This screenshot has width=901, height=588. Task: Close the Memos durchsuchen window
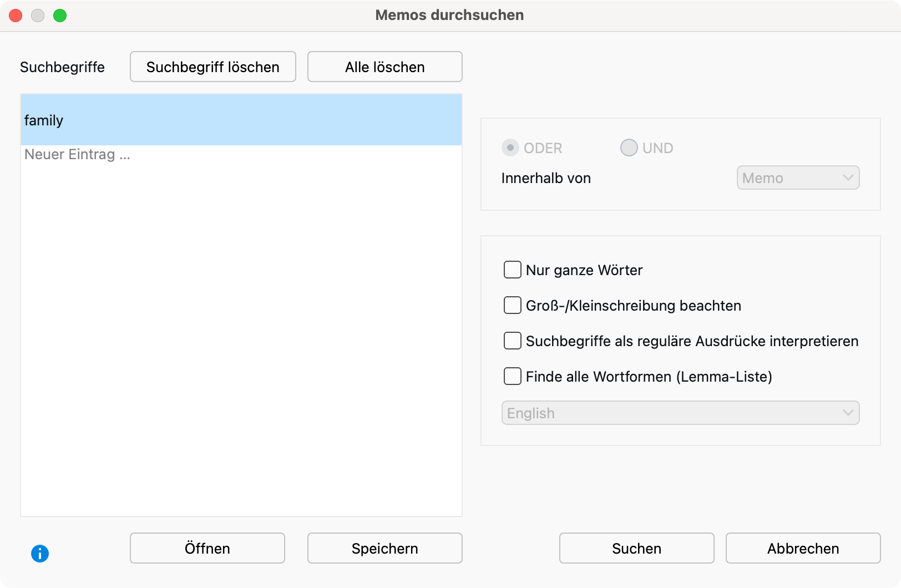[16, 16]
